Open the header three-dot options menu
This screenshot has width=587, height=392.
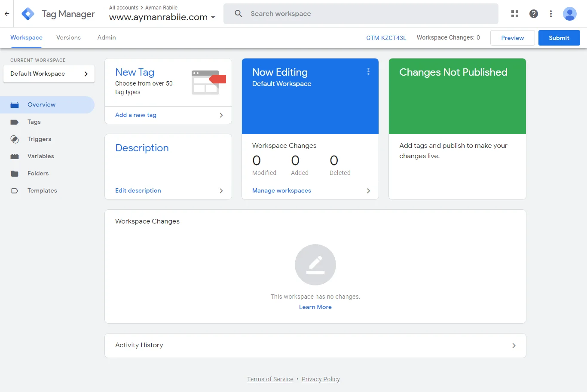(550, 14)
